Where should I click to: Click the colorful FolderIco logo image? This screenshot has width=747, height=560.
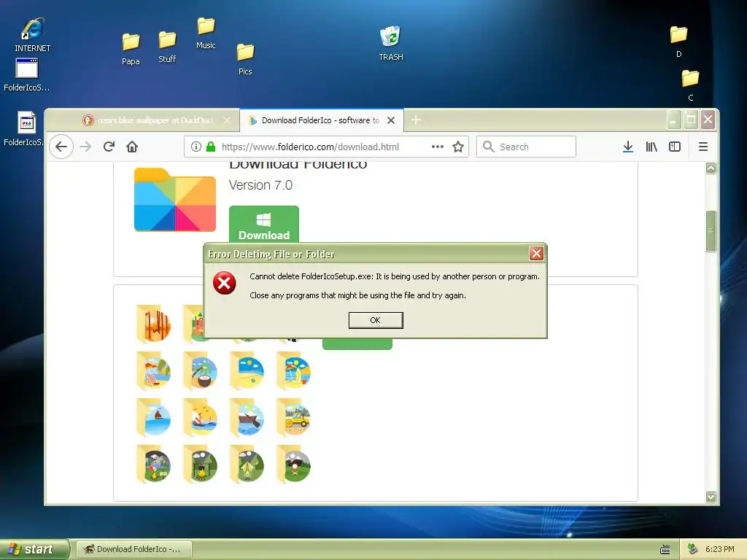(x=175, y=200)
